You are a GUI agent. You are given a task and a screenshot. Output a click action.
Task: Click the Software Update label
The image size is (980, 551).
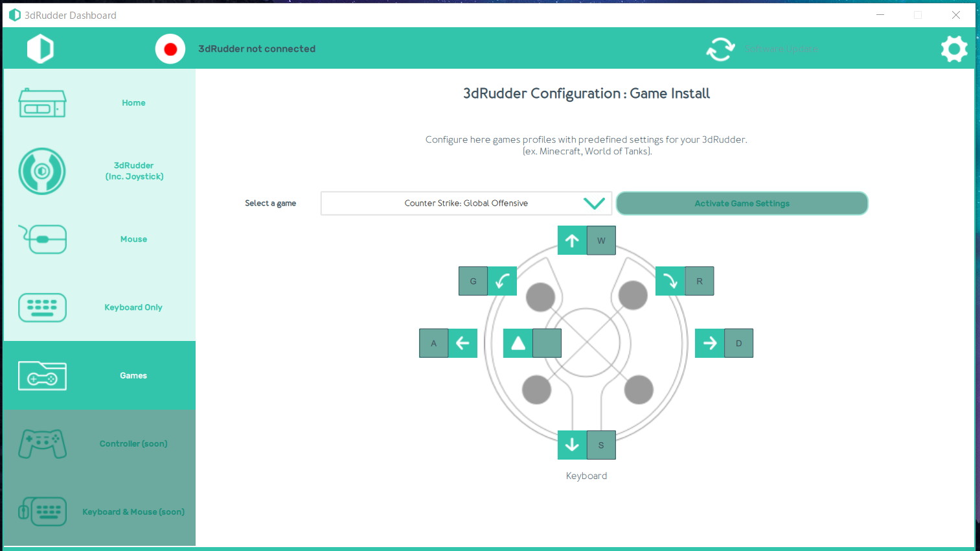pos(781,49)
